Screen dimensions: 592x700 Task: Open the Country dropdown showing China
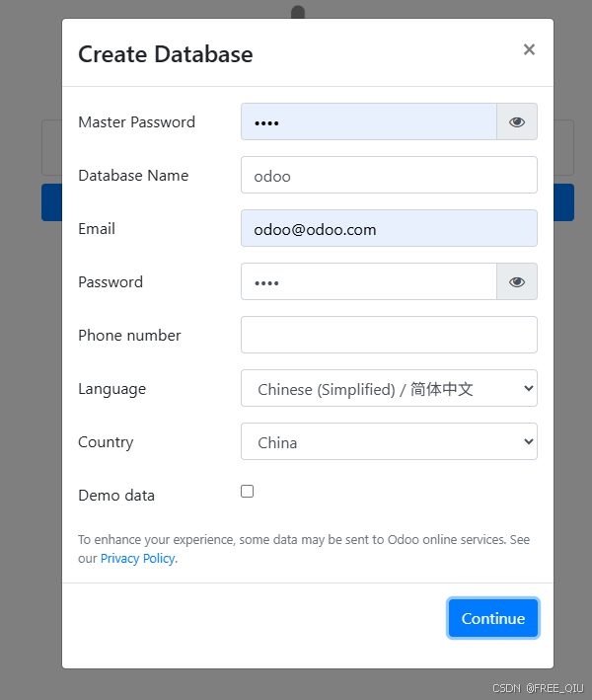(x=389, y=441)
